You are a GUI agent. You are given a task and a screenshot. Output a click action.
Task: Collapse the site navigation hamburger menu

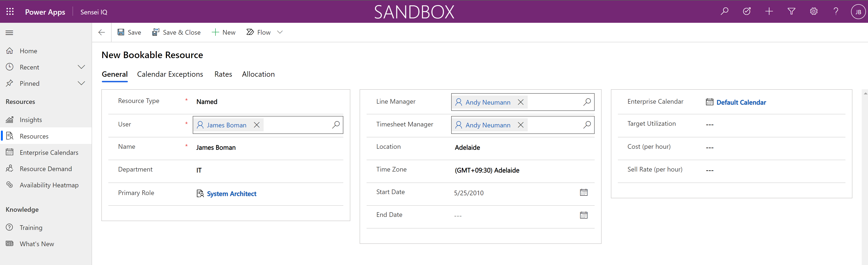tap(10, 33)
